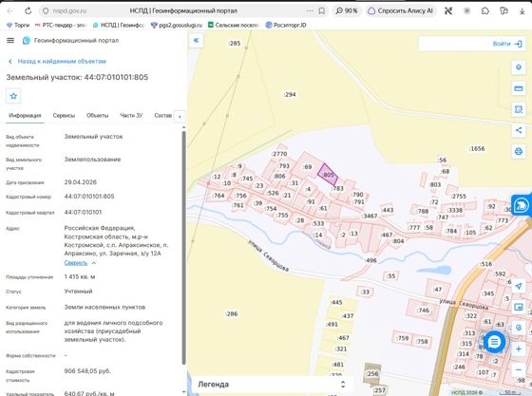Zoom out the map with minus

(x=519, y=369)
